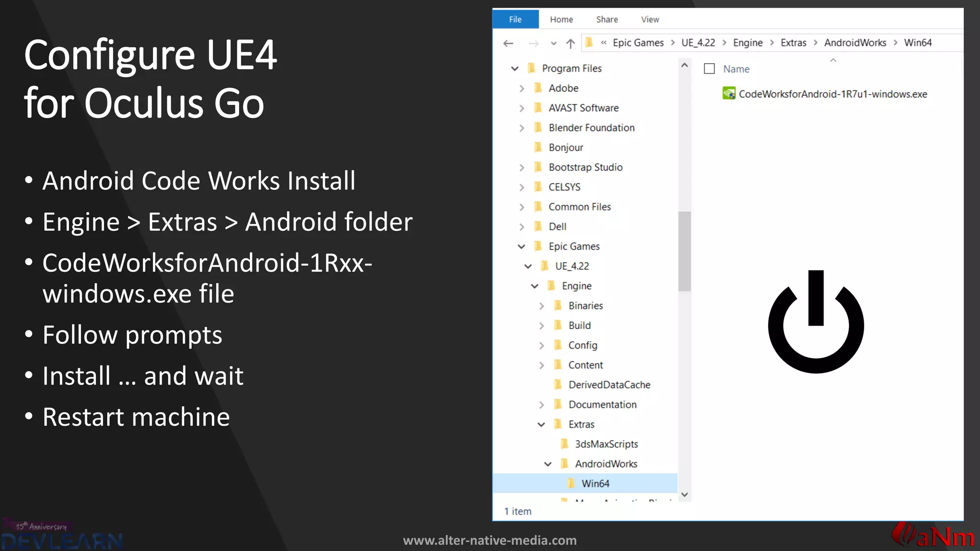Expand the Adobe folder node
The image size is (980, 551).
coord(522,88)
